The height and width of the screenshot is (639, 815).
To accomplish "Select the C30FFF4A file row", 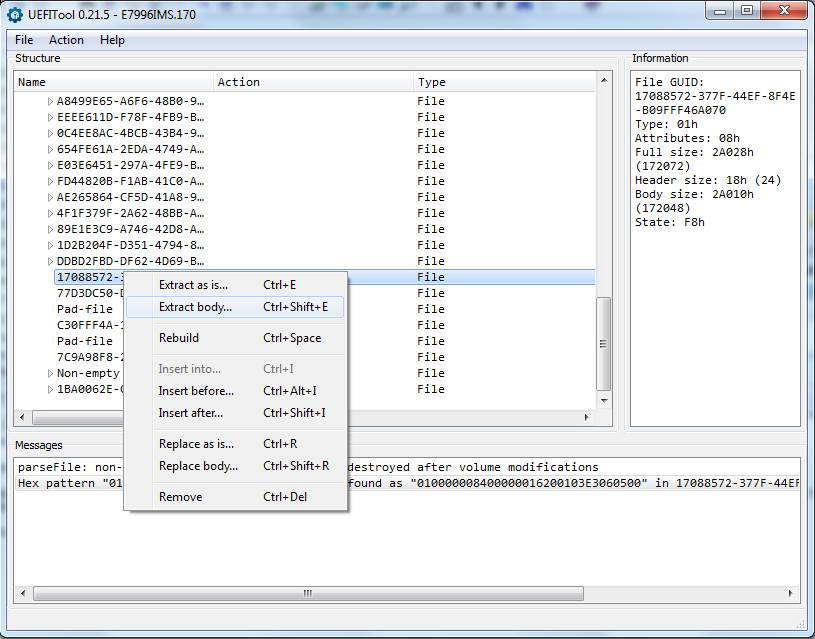I will point(90,325).
